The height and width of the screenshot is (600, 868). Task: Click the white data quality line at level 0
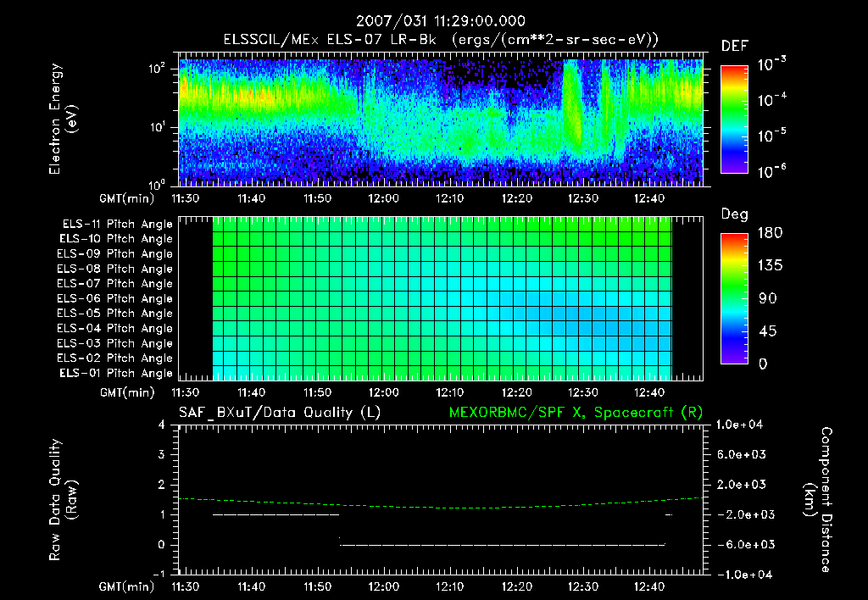tap(502, 545)
